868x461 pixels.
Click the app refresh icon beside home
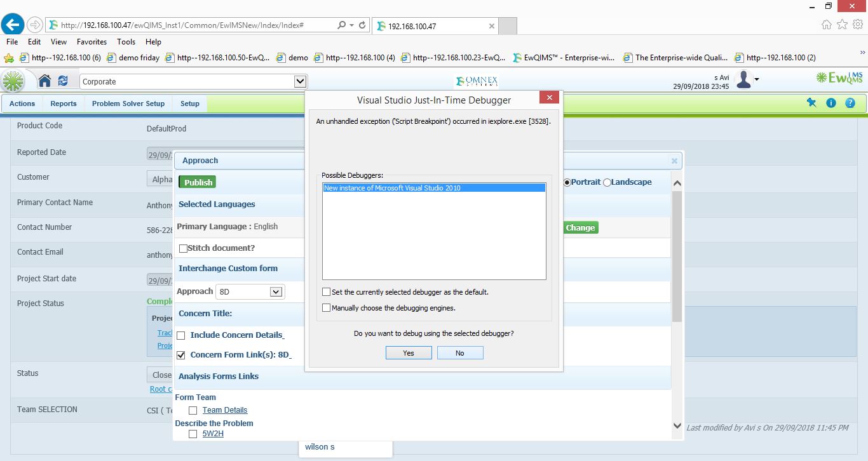63,81
